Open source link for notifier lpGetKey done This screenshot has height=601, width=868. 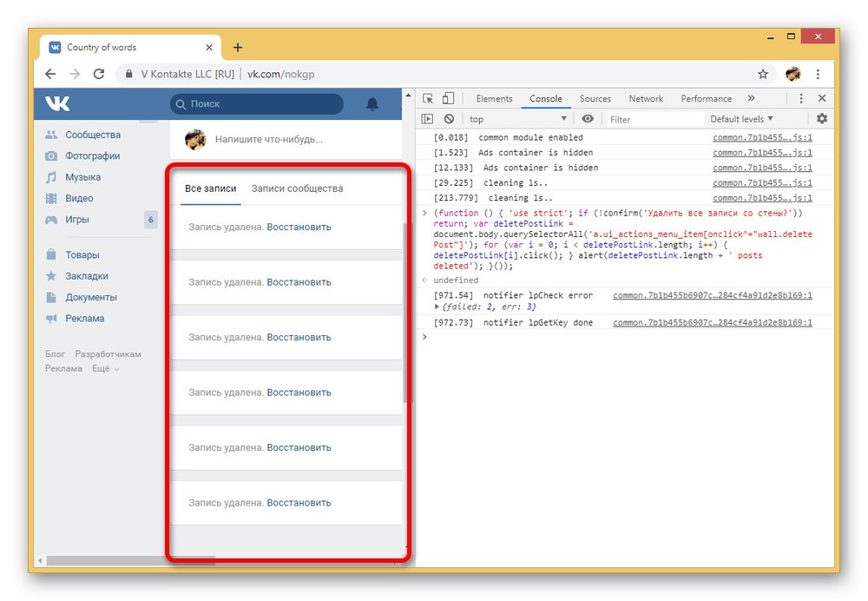[x=713, y=322]
